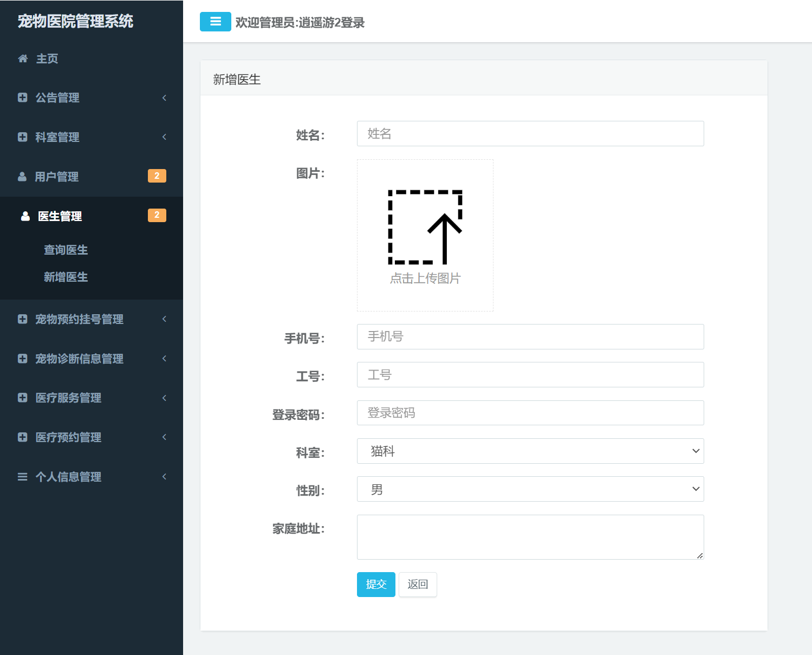Select 查询医生 in the sidebar
Image resolution: width=812 pixels, height=655 pixels.
pos(66,250)
